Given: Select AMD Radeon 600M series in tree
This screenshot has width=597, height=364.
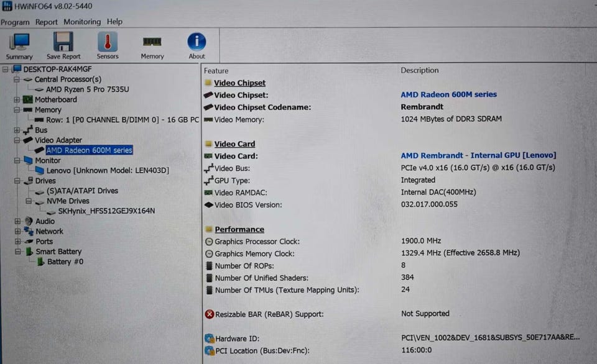Looking at the screenshot, I should click(x=89, y=150).
